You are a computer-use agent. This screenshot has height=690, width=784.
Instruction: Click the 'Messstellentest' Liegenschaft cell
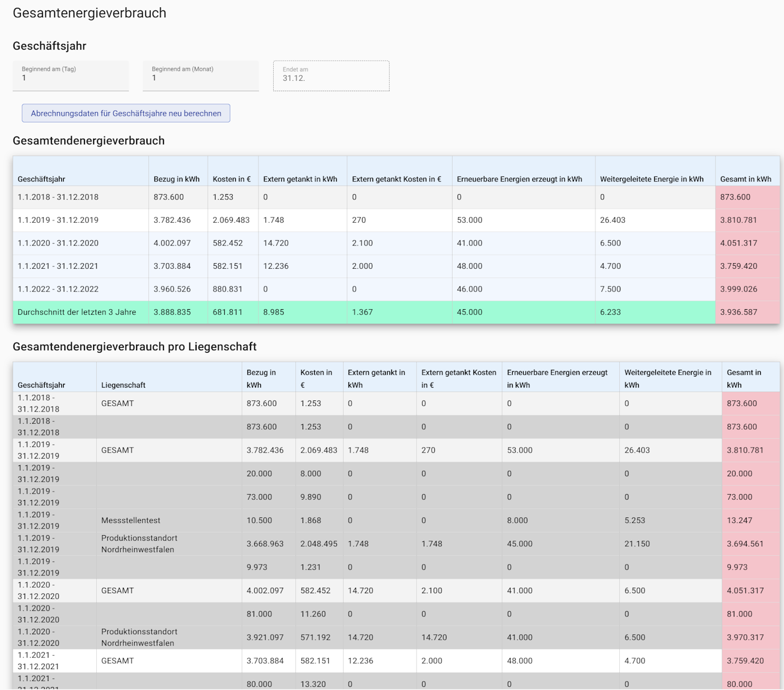(x=130, y=520)
